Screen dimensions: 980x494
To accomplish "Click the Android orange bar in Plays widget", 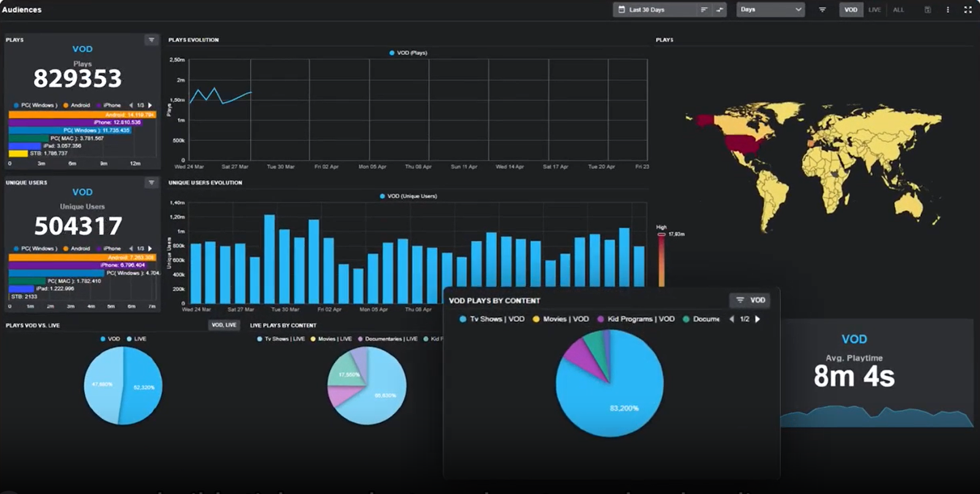I will [82, 114].
